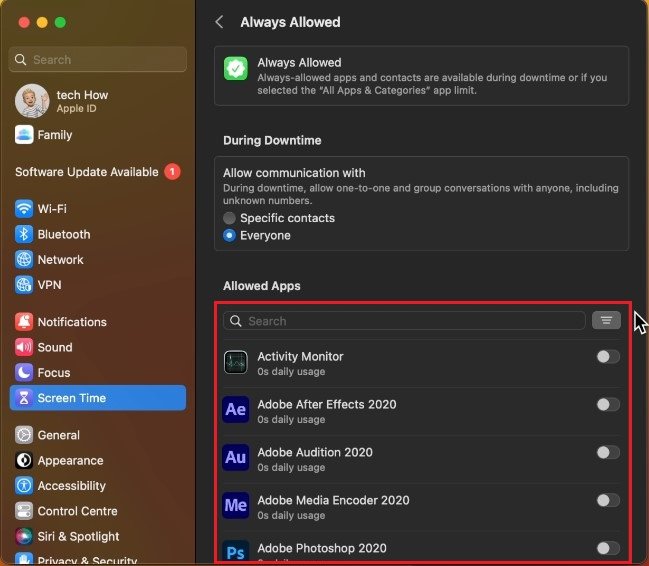This screenshot has height=566, width=649.
Task: Click the Allowed Apps search field
Action: coord(405,321)
